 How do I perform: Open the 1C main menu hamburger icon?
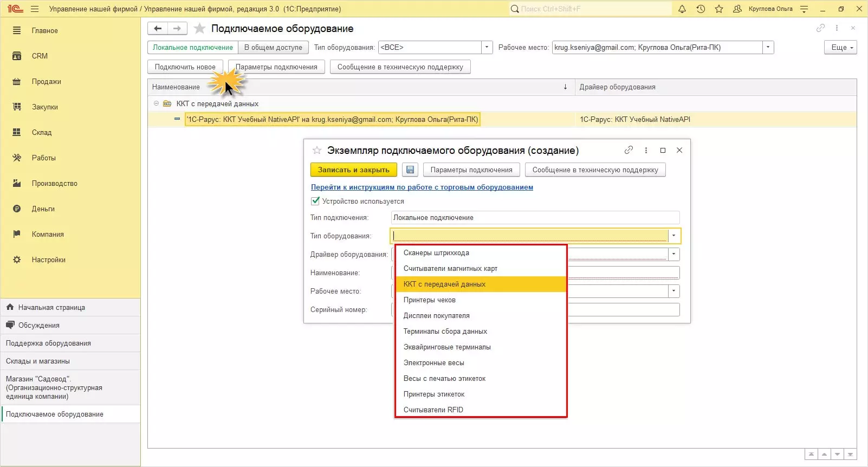pyautogui.click(x=35, y=9)
